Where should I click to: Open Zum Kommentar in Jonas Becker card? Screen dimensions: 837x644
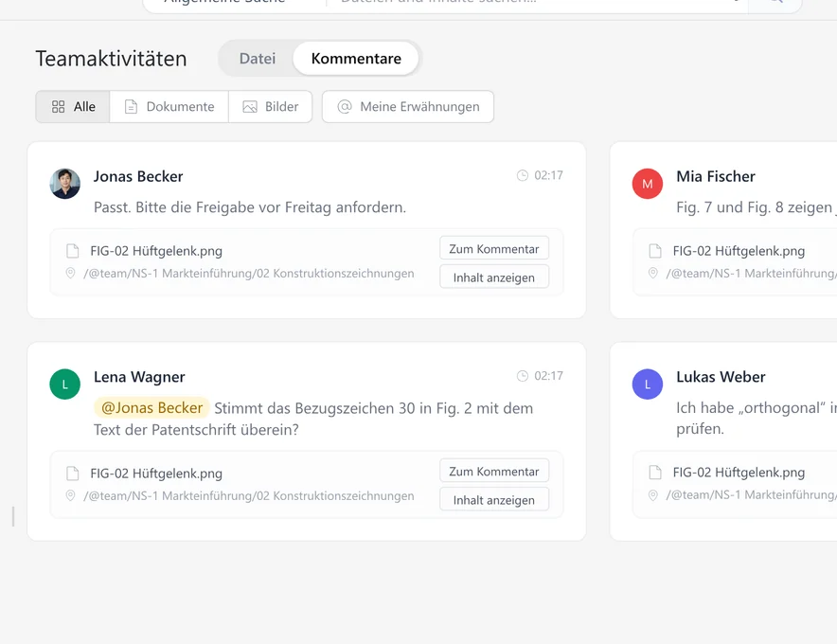[493, 249]
